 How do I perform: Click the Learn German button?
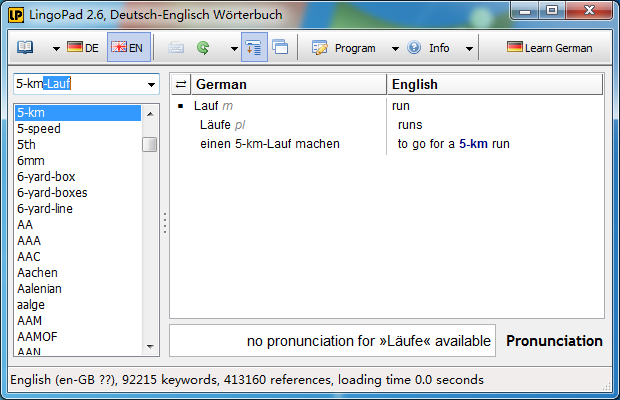pos(549,48)
